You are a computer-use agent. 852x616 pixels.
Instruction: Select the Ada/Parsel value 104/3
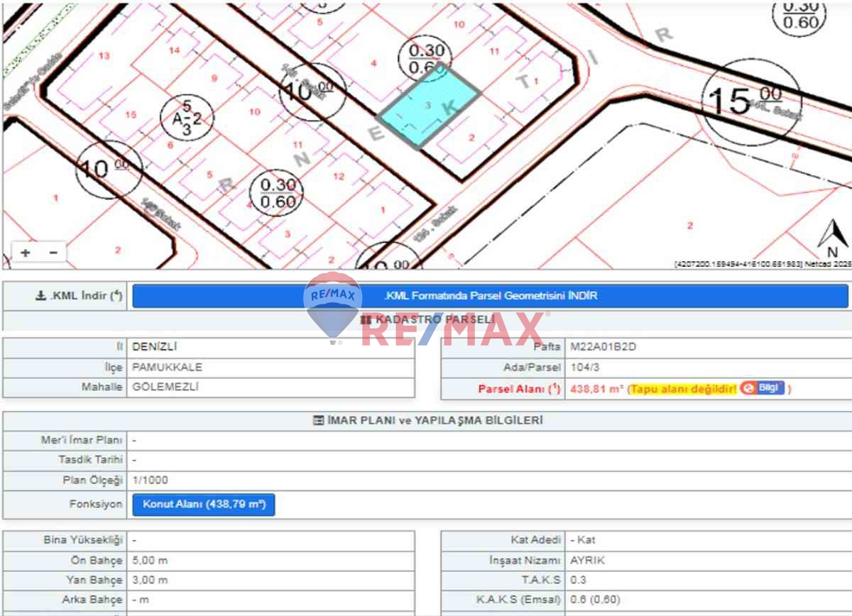click(585, 368)
